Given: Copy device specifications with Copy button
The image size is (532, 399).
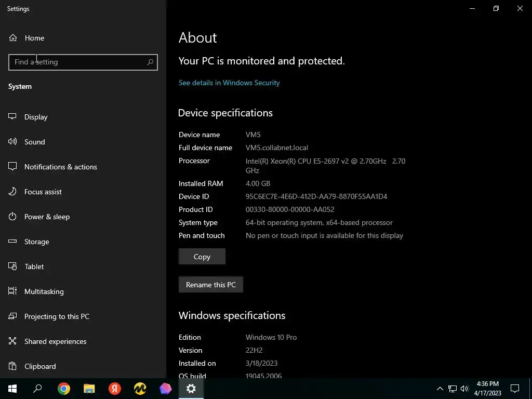Looking at the screenshot, I should pos(202,257).
